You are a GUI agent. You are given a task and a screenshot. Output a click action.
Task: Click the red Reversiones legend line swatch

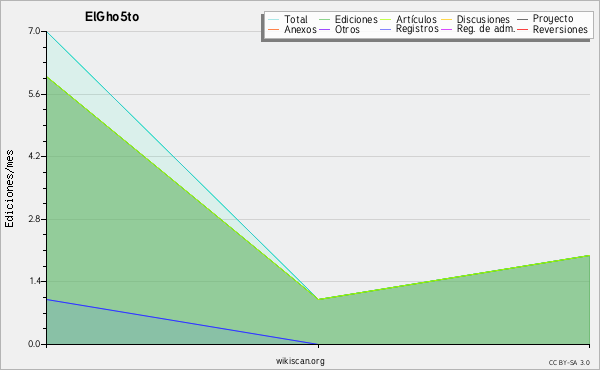pyautogui.click(x=522, y=29)
